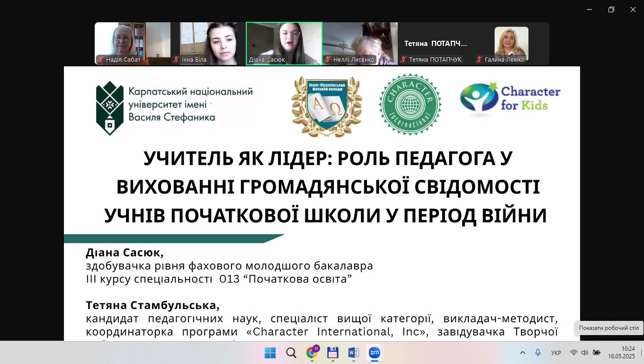Open the floppy-disk app pinned on the taskbar
The width and height of the screenshot is (644, 364).
point(333,353)
